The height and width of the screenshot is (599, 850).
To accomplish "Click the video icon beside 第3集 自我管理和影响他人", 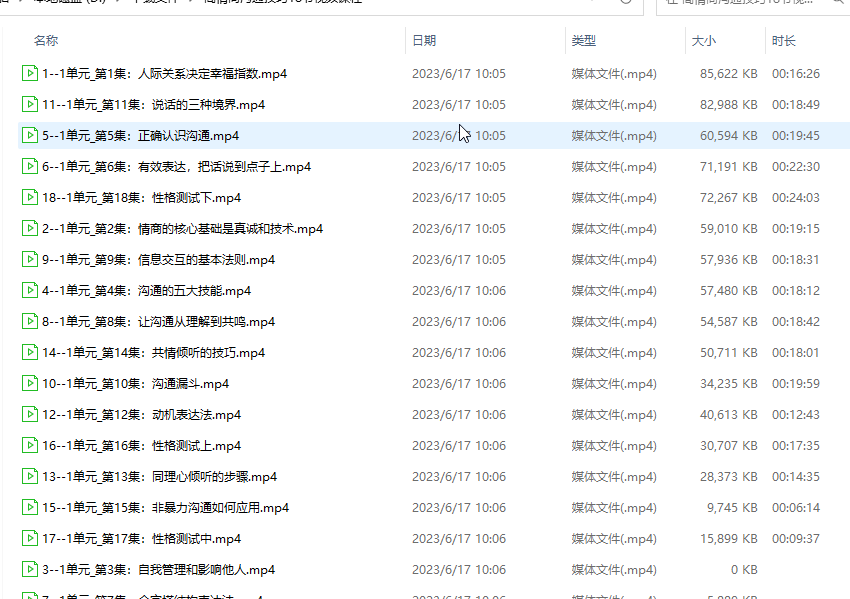I will click(30, 569).
